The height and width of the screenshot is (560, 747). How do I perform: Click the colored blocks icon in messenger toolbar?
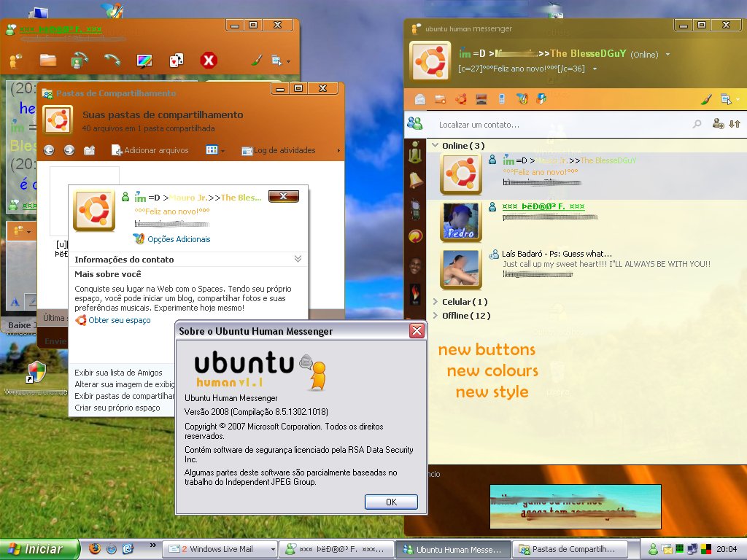(x=541, y=99)
